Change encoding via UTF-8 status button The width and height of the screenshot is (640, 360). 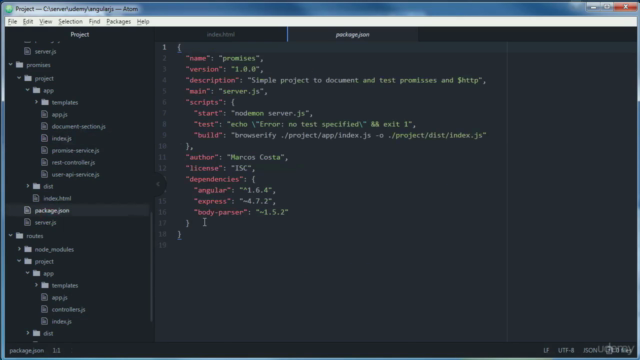click(x=566, y=350)
